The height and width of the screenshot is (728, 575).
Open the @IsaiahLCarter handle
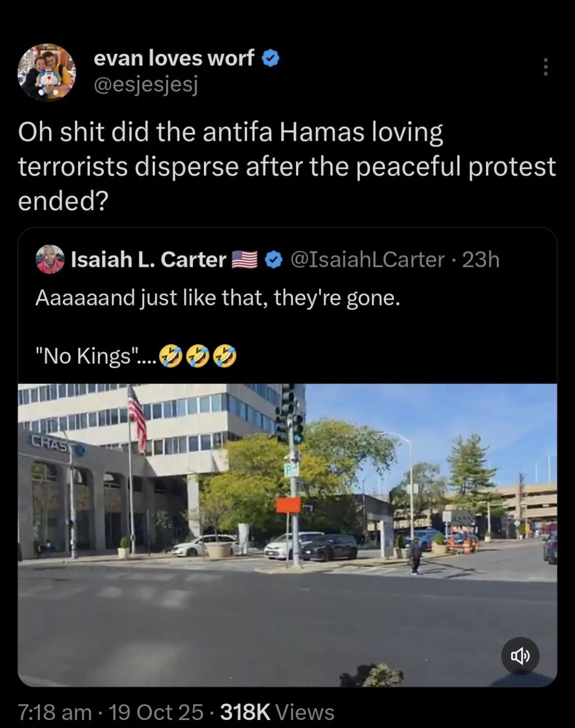tap(367, 260)
